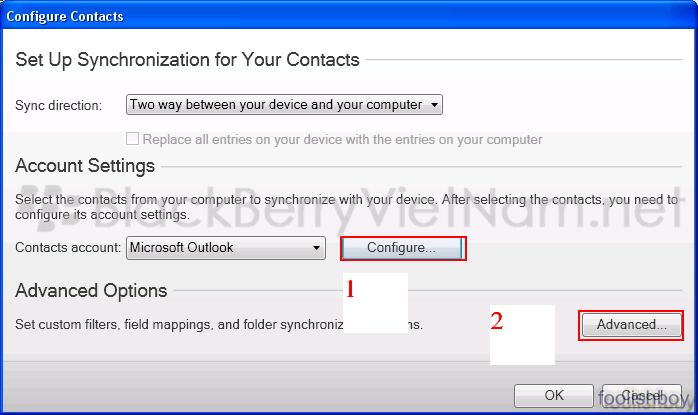Image resolution: width=698 pixels, height=415 pixels.
Task: Open the Contacts account Microsoft Outlook dropdown
Action: (x=226, y=248)
